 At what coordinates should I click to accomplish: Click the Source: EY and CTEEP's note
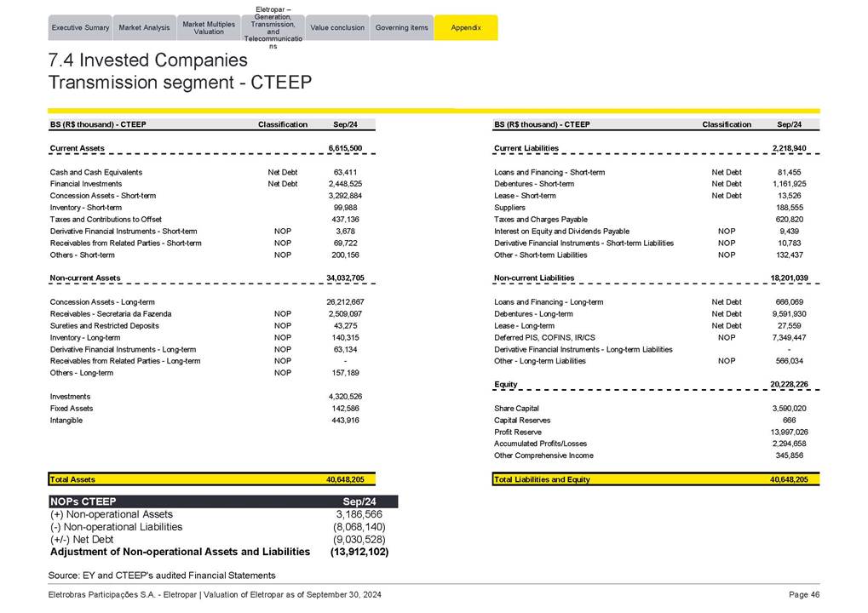162,576
